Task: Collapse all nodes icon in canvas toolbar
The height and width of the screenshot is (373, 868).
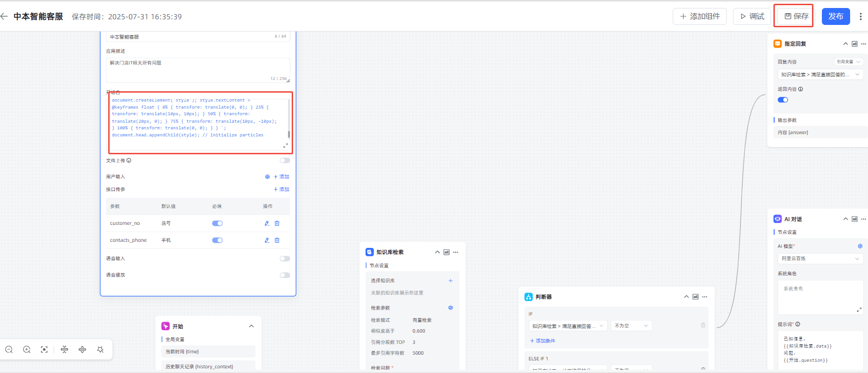Action: (64, 349)
